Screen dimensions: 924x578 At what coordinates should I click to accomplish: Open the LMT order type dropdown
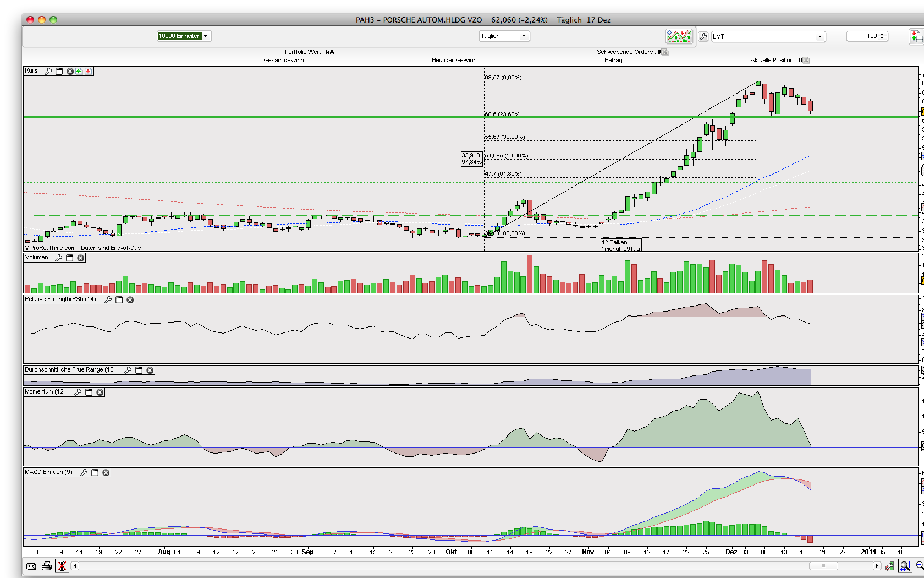coord(768,36)
